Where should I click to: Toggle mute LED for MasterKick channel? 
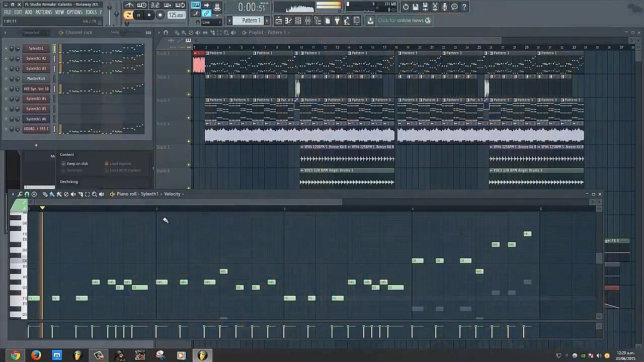[x=6, y=79]
